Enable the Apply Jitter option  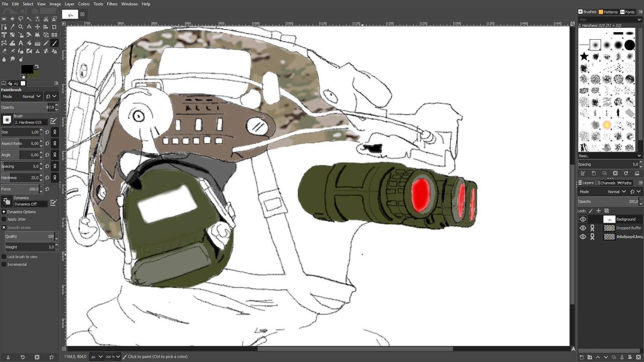tap(5, 219)
